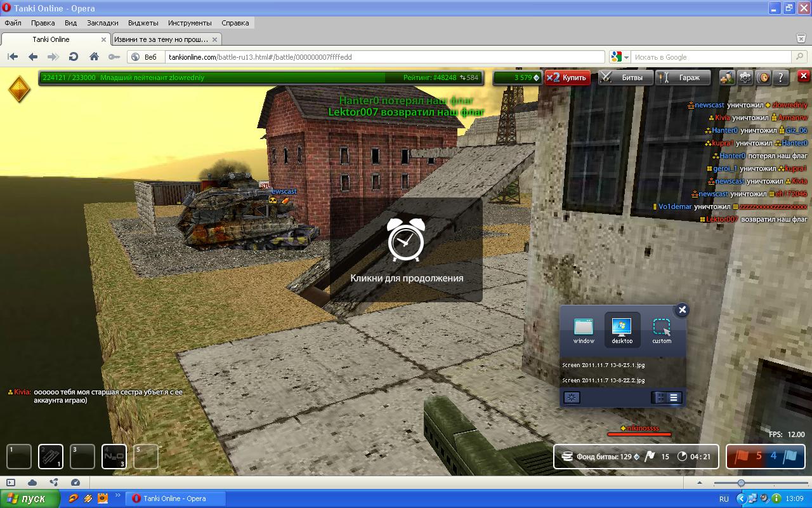
Task: Click the crystal balance 3 579 display
Action: [518, 77]
